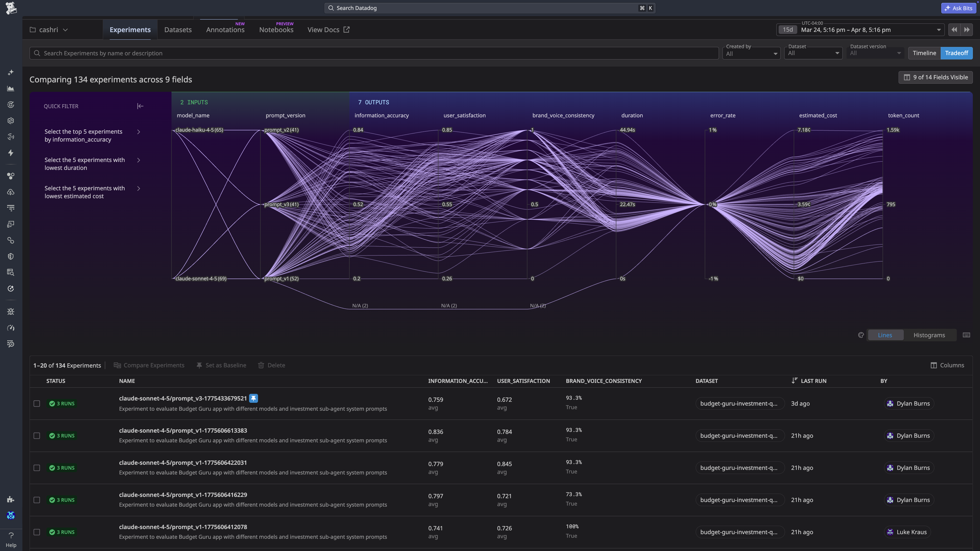Viewport: 980px width, 551px height.
Task: Click the 9 of 14 Fields Visible button
Action: tap(936, 77)
